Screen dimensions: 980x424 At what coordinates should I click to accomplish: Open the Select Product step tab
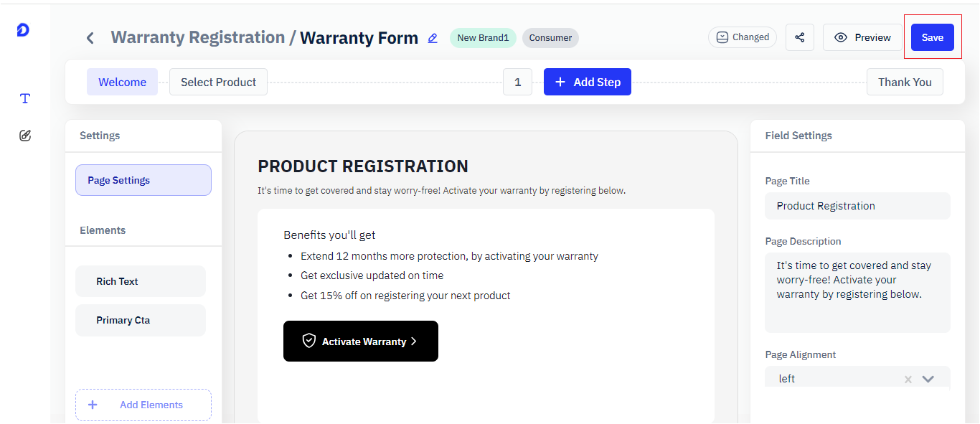click(218, 82)
